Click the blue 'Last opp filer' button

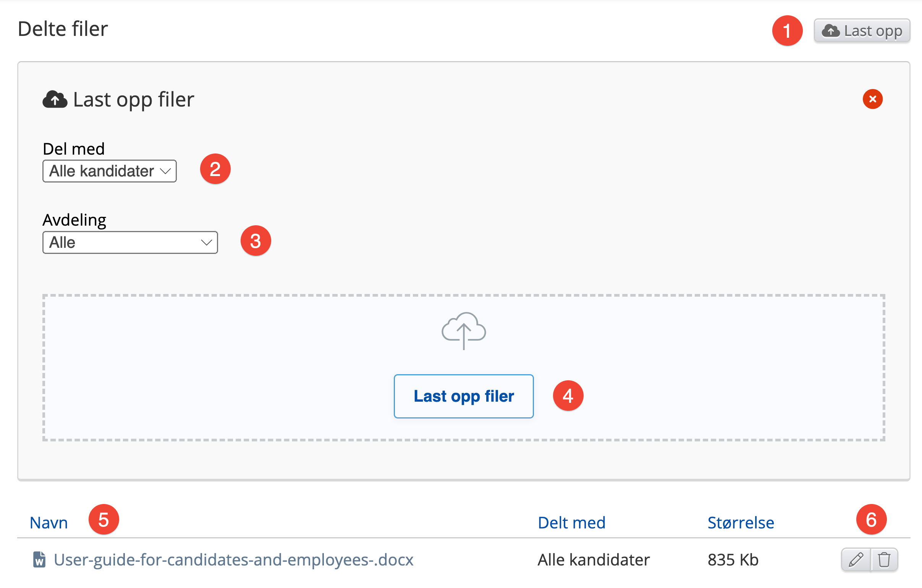click(x=463, y=396)
